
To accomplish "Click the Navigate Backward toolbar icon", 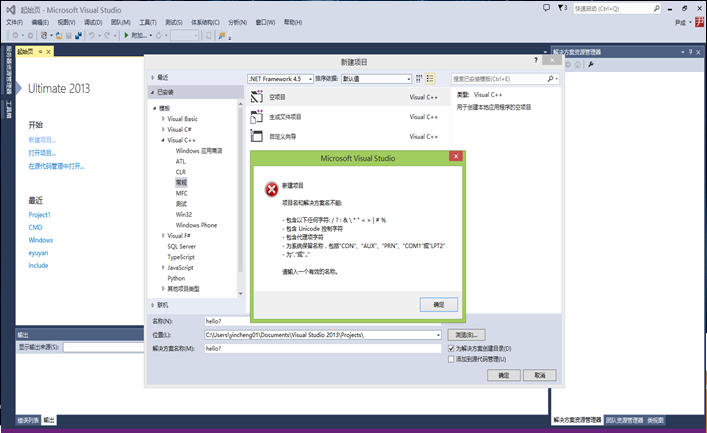I will coord(15,35).
